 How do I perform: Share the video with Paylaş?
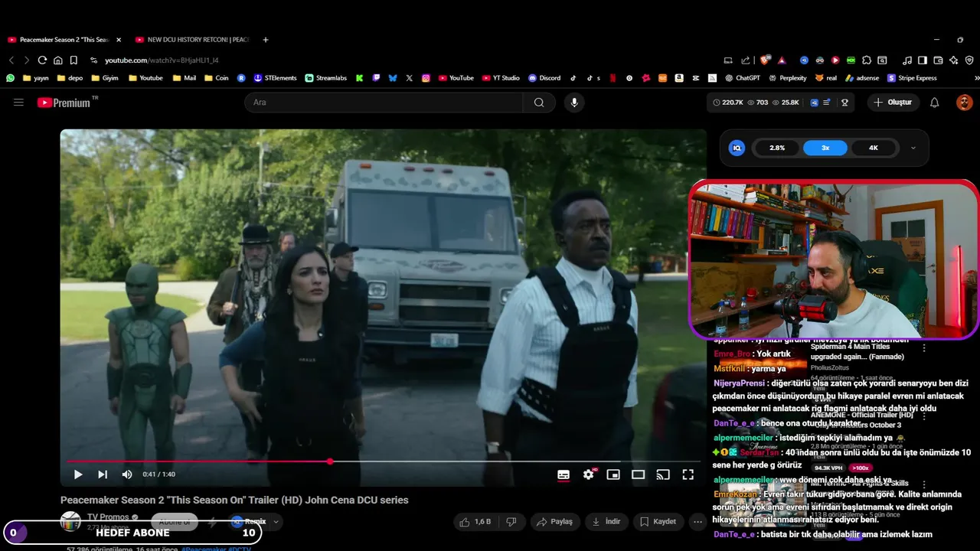pyautogui.click(x=554, y=522)
